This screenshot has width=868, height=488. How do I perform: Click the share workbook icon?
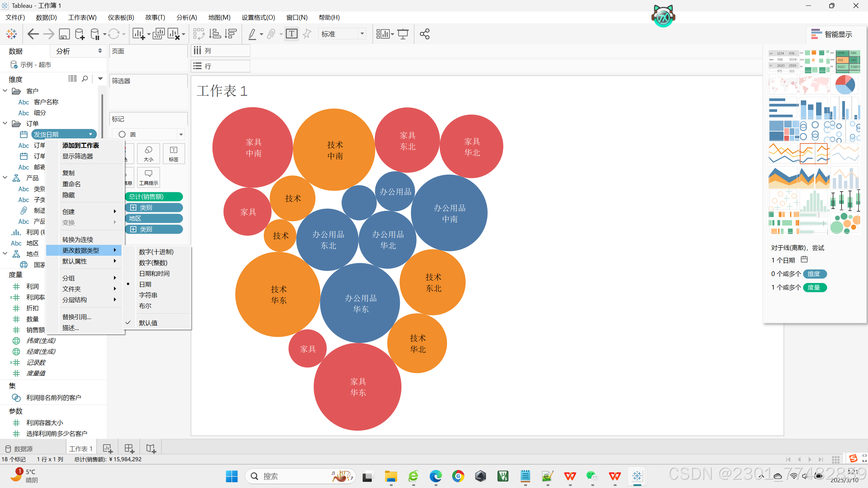[425, 34]
